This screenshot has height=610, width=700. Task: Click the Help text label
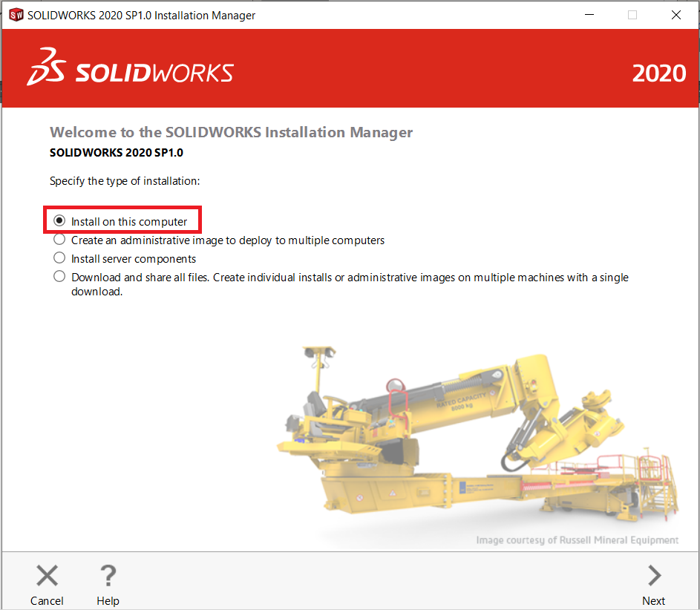point(108,600)
